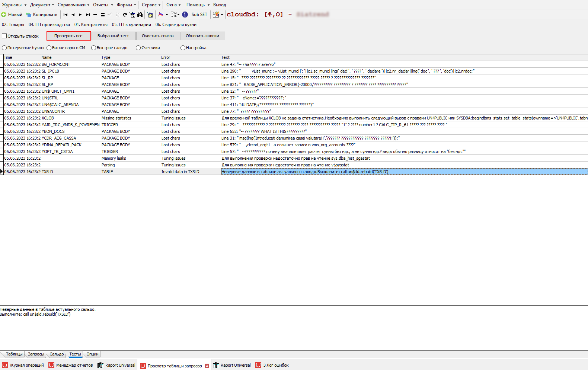Open the tools icon dropdown arrow
The height and width of the screenshot is (370, 588).
click(222, 15)
